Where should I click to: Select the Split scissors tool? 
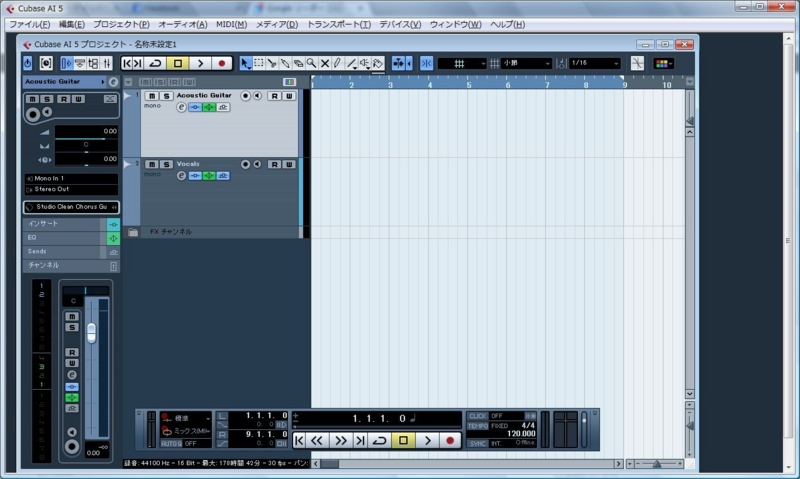[x=272, y=63]
